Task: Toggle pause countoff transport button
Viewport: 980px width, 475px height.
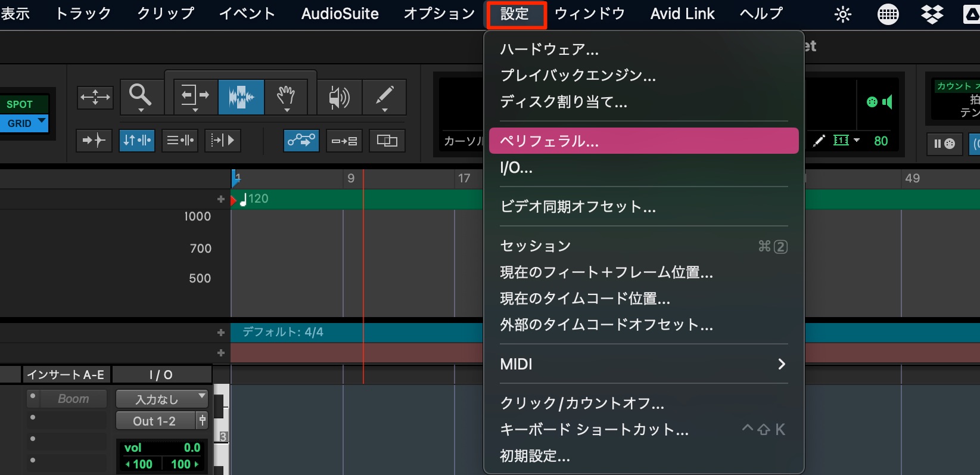Action: tap(944, 144)
